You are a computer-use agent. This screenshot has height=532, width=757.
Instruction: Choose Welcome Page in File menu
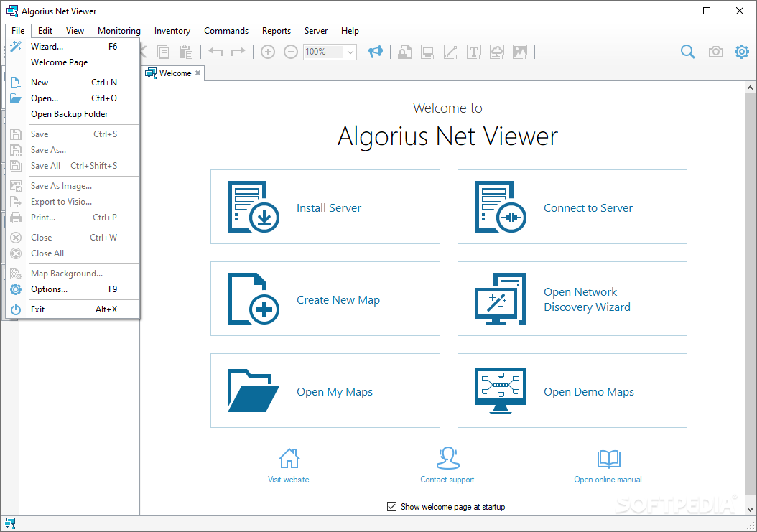[x=73, y=62]
